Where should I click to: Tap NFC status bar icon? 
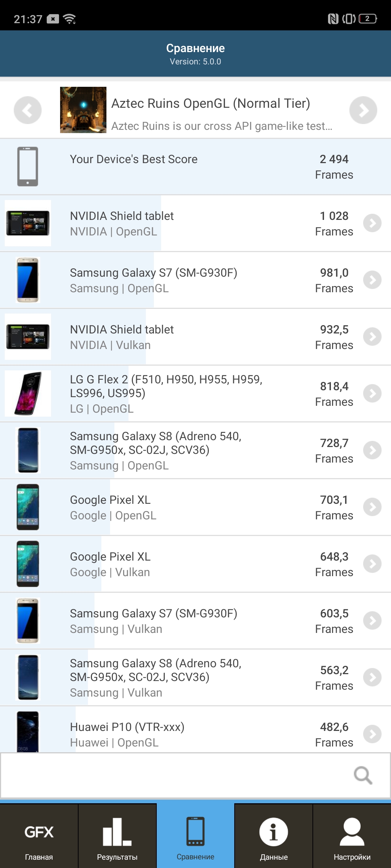tap(333, 18)
